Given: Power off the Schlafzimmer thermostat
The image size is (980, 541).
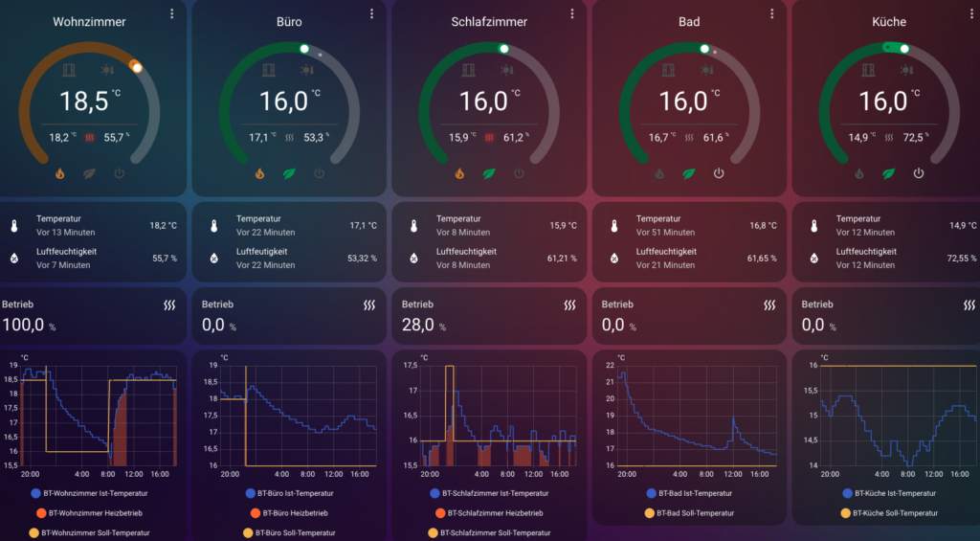Looking at the screenshot, I should click(519, 173).
